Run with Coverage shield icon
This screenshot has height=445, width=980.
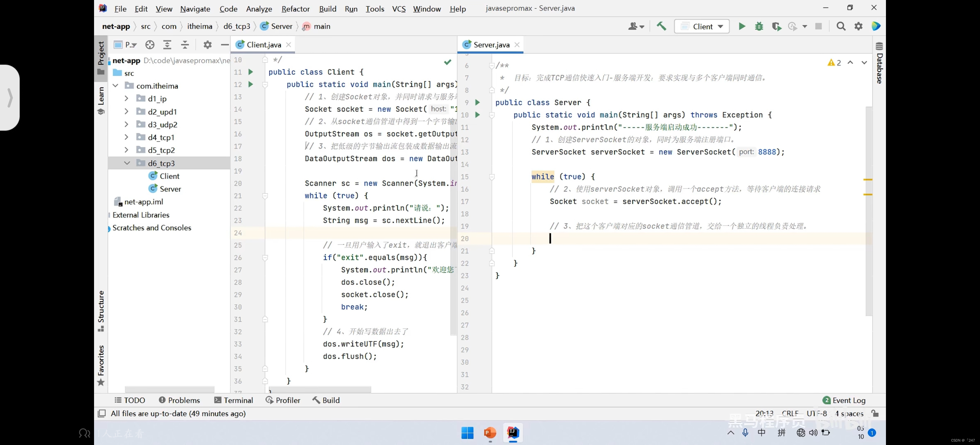(776, 26)
